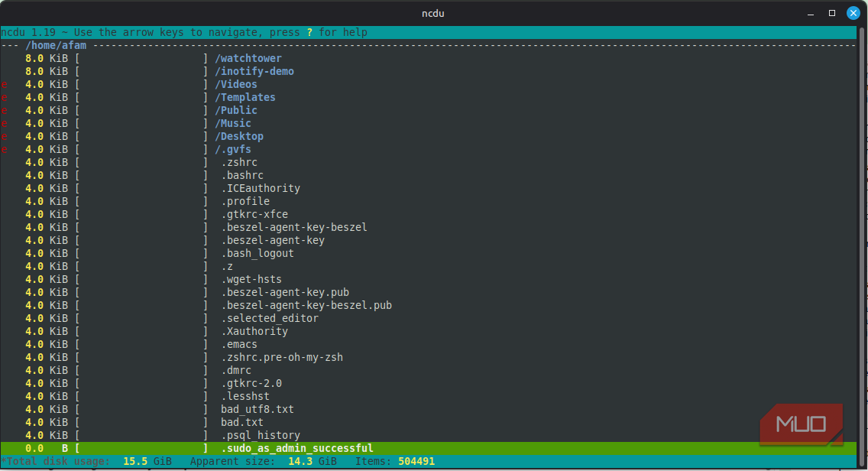Click the red error flag beside /Videos
This screenshot has width=868, height=471.
click(5, 85)
